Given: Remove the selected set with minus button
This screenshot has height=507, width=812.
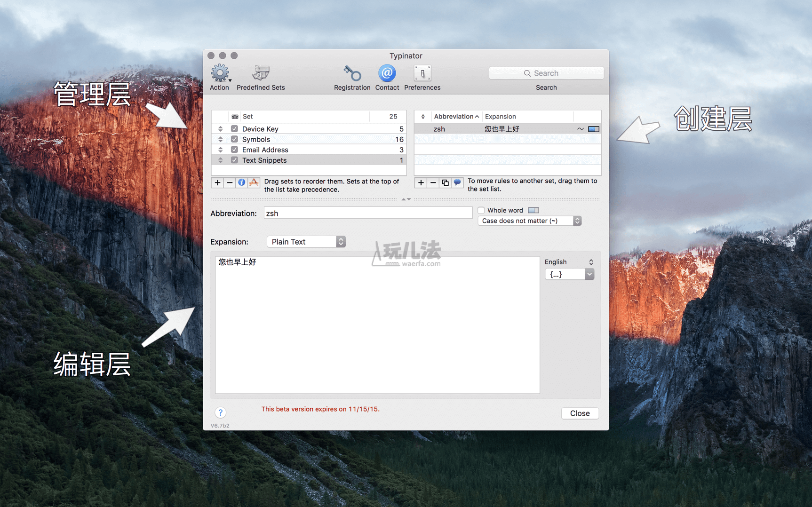Looking at the screenshot, I should tap(230, 182).
